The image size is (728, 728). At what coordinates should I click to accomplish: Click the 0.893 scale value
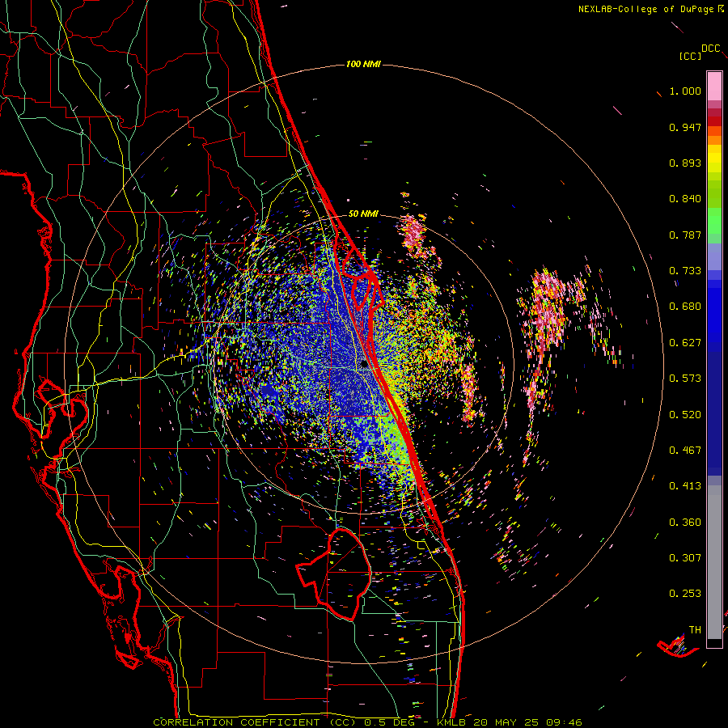coord(685,163)
